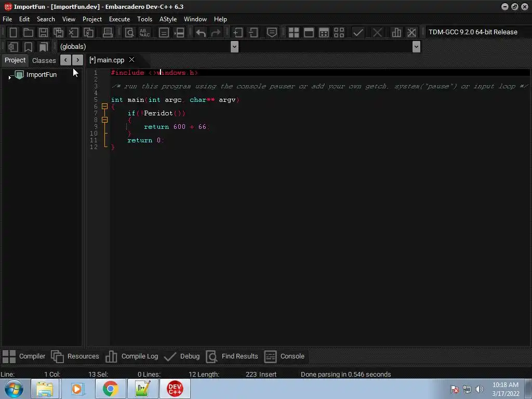Open a file via the folder icon

28,33
